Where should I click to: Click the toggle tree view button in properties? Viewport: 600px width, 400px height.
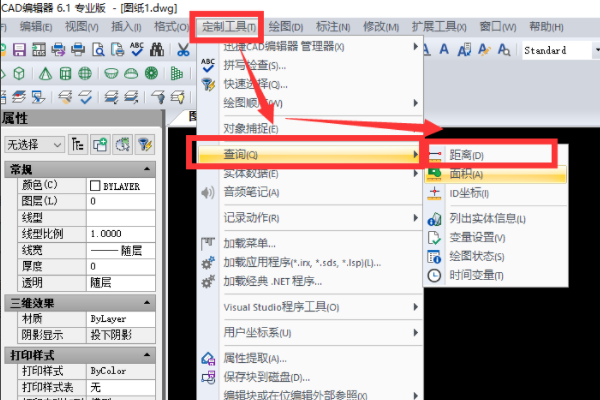pos(78,144)
